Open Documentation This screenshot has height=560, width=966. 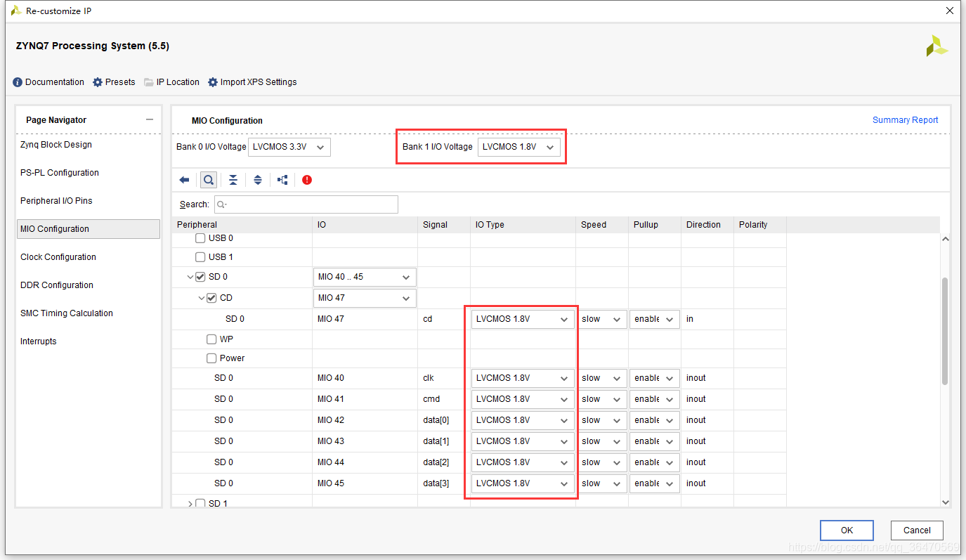(x=48, y=82)
